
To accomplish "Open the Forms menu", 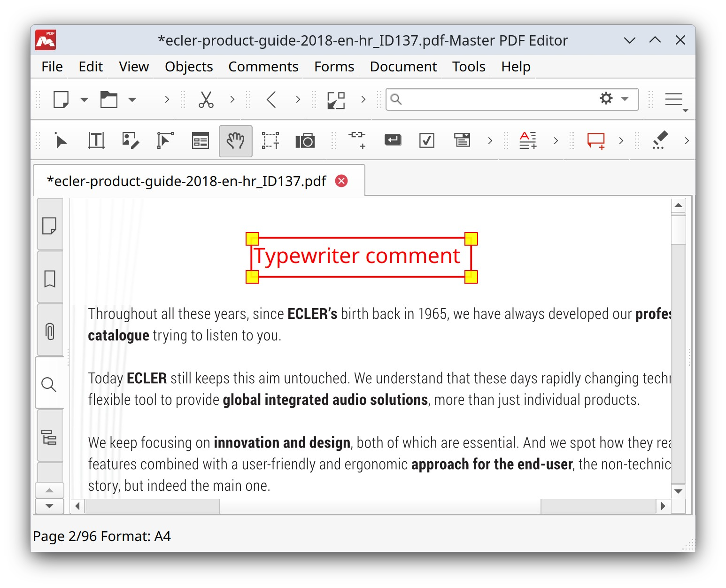I will pos(334,67).
